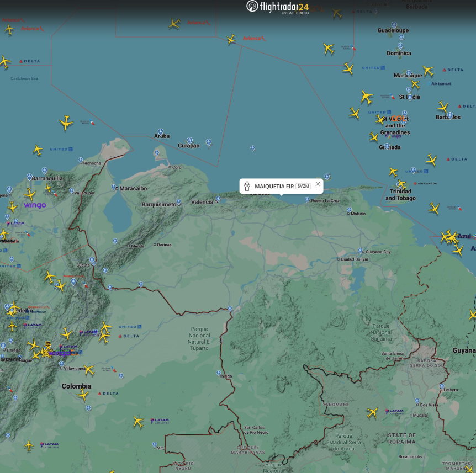Select the Wingo aircraft near Barranquilla
476x473 pixels.
[x=30, y=194]
